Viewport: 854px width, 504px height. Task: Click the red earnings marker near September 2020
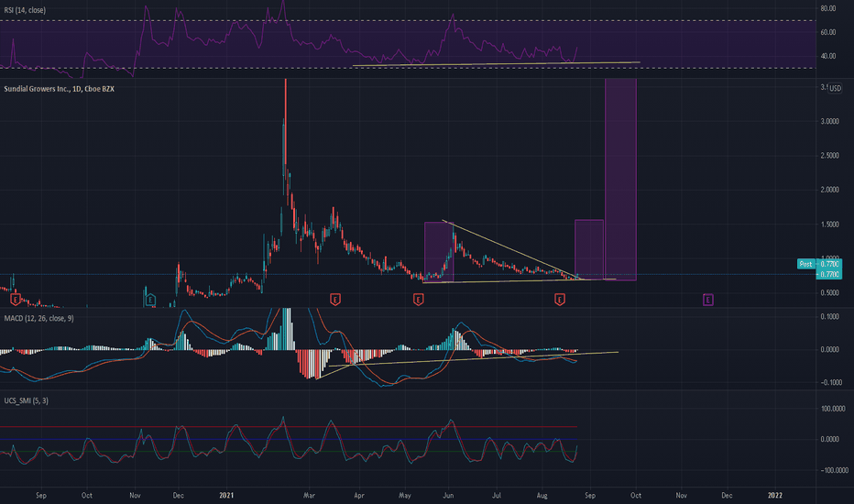pyautogui.click(x=16, y=299)
